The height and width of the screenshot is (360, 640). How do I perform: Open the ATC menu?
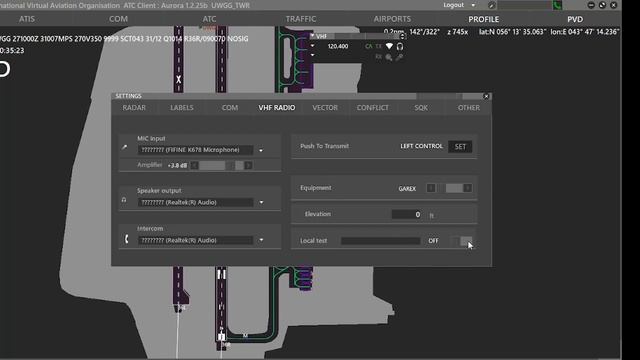tap(209, 19)
